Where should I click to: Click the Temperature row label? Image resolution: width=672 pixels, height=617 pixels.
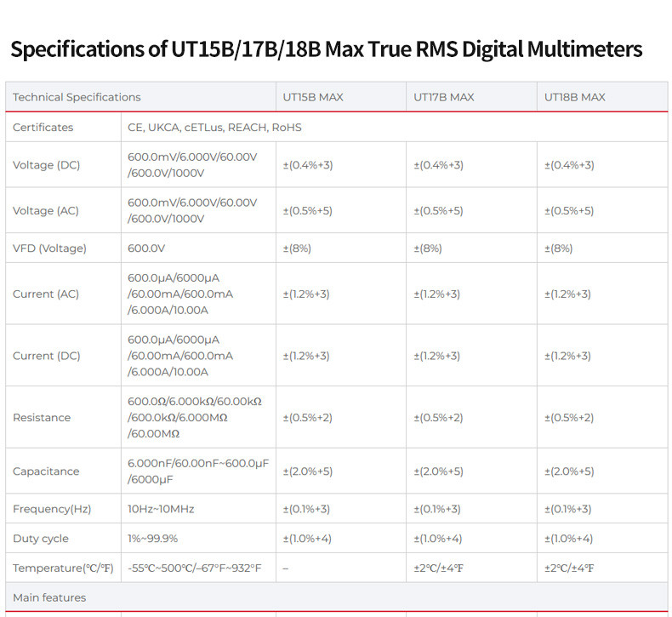[x=63, y=568]
